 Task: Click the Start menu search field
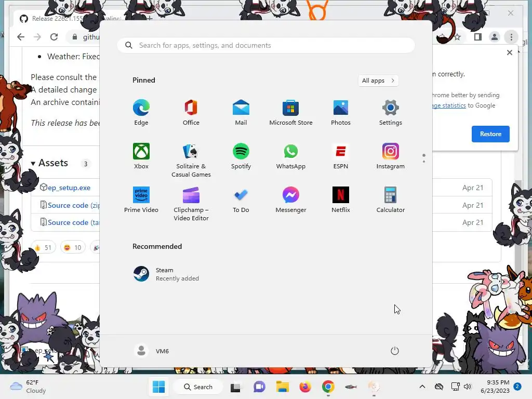pos(266,46)
